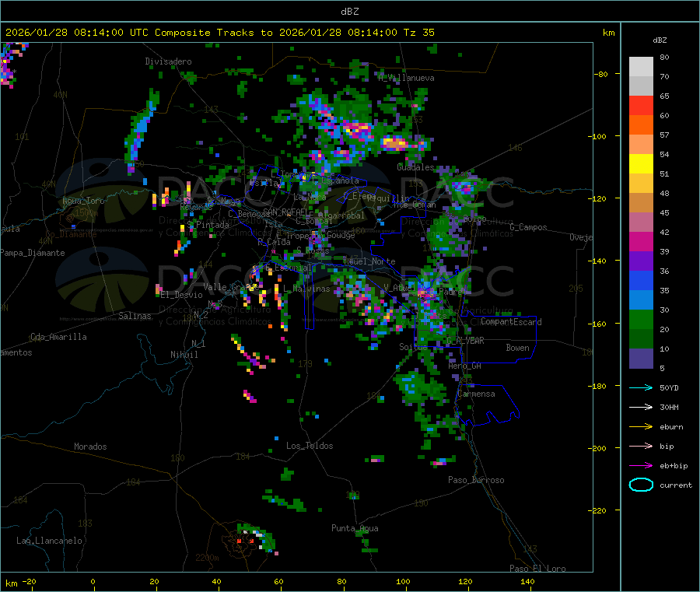
Task: Click the 60 km x-axis tick label
Action: click(278, 581)
